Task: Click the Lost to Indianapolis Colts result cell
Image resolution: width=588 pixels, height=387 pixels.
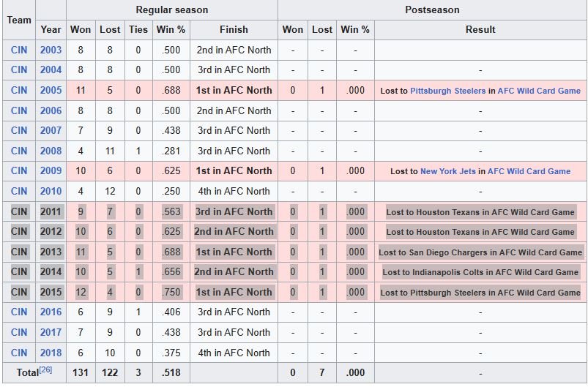Action: pos(480,272)
